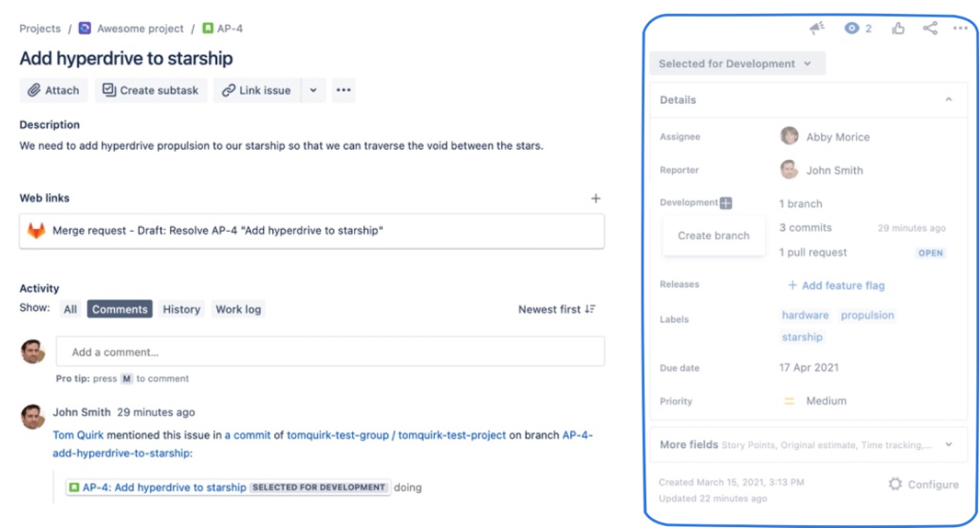Click the starship label
Viewport: 980px width, 528px height.
pos(802,338)
